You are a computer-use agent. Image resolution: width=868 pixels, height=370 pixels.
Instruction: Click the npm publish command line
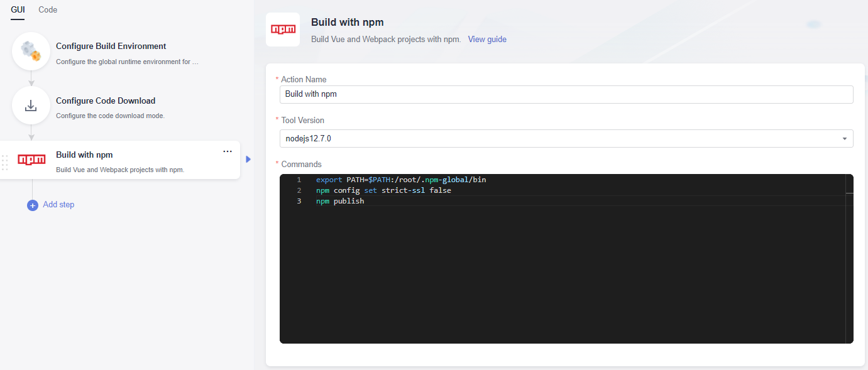(340, 201)
